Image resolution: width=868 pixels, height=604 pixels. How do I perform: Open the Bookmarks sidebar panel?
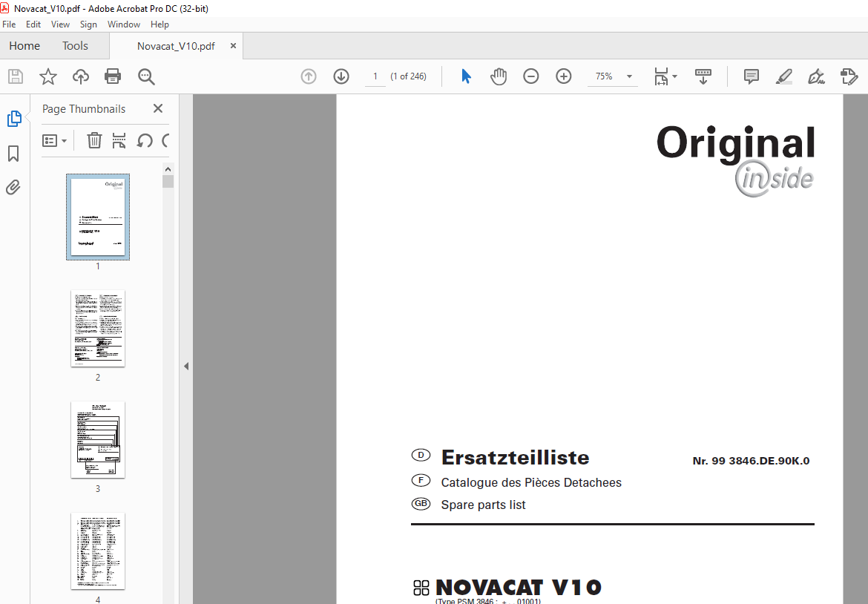13,154
